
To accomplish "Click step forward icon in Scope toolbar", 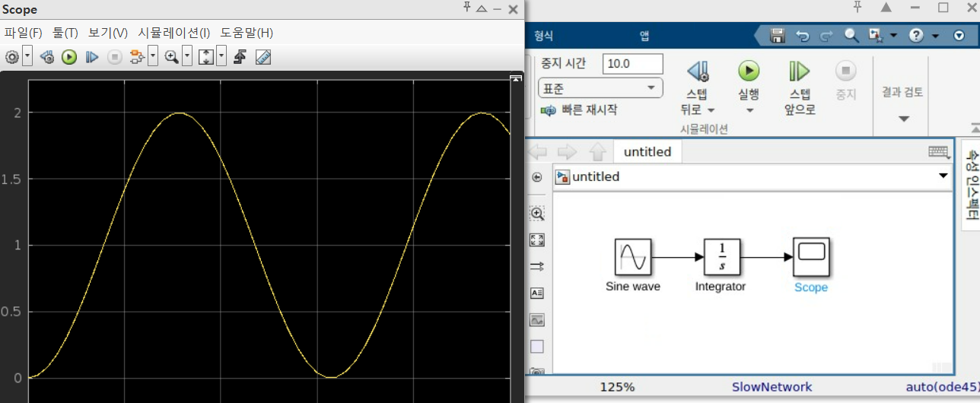I will (x=92, y=57).
